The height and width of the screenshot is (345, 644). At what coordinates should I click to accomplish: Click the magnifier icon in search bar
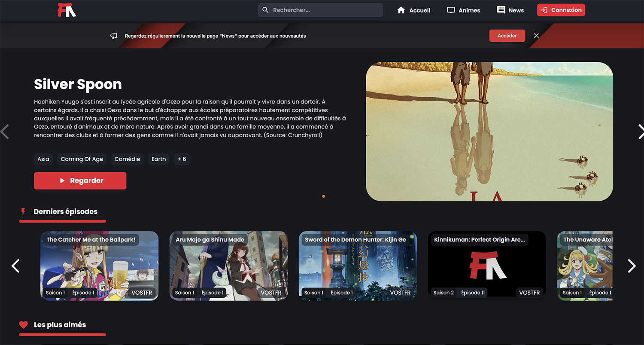tap(265, 10)
